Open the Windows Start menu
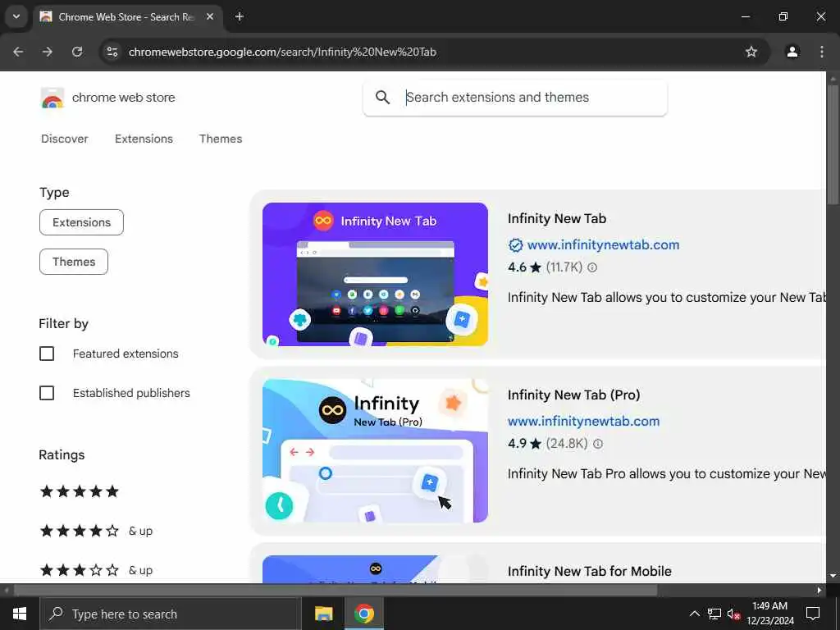The width and height of the screenshot is (840, 630). (x=20, y=614)
